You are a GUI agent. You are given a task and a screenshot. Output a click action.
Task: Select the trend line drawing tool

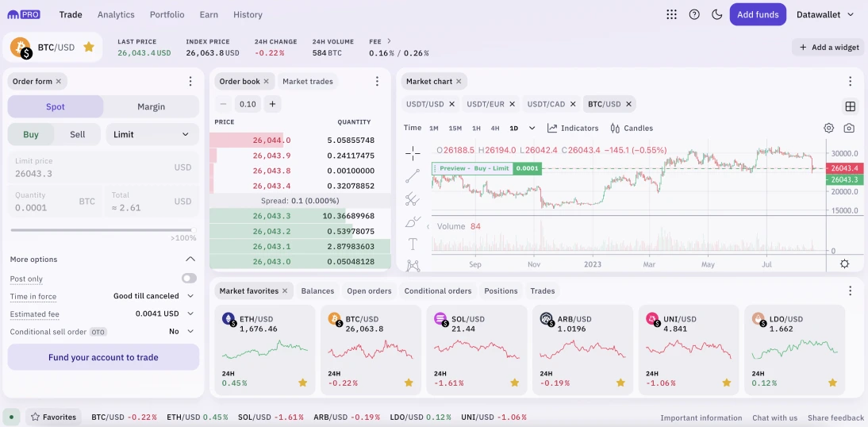[x=413, y=176]
